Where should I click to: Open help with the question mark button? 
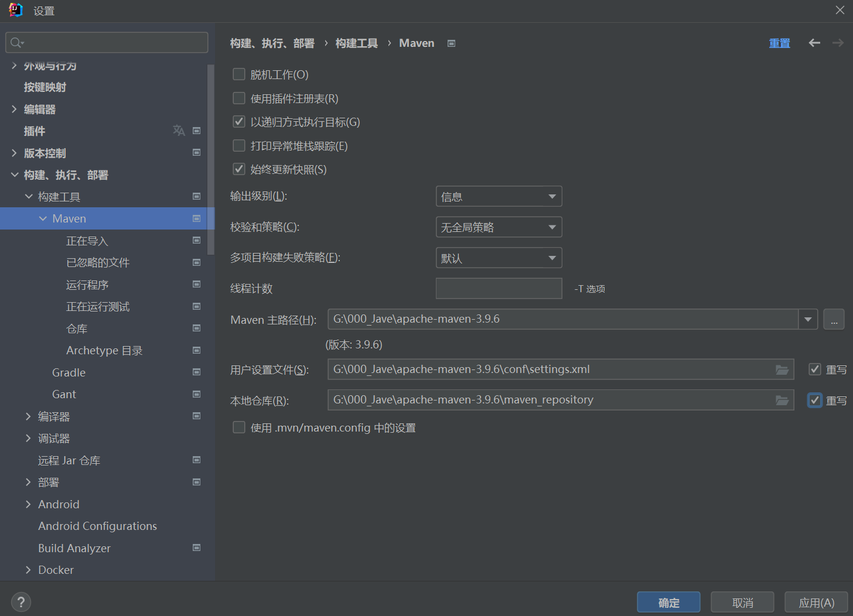pos(21,602)
